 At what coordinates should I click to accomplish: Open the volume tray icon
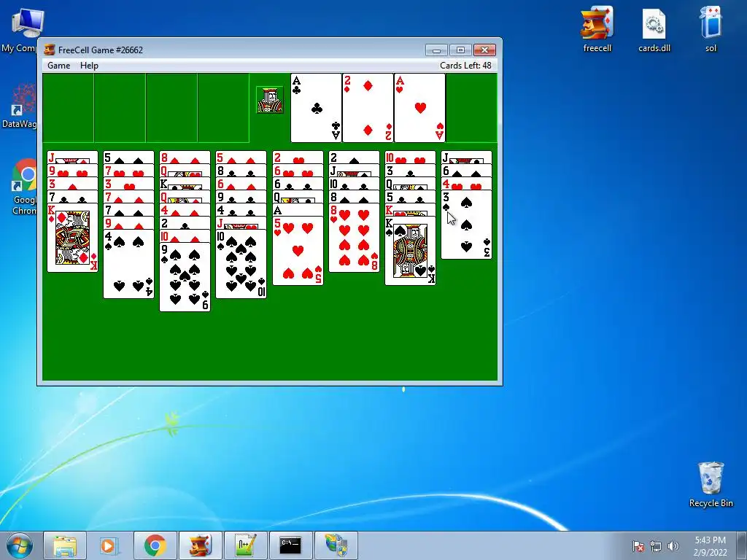673,546
